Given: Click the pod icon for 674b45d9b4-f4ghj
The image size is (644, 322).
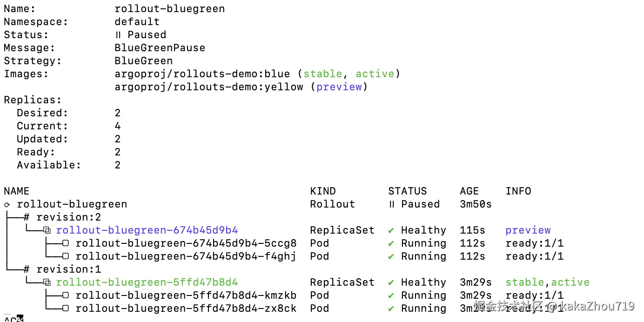Looking at the screenshot, I should (66, 256).
